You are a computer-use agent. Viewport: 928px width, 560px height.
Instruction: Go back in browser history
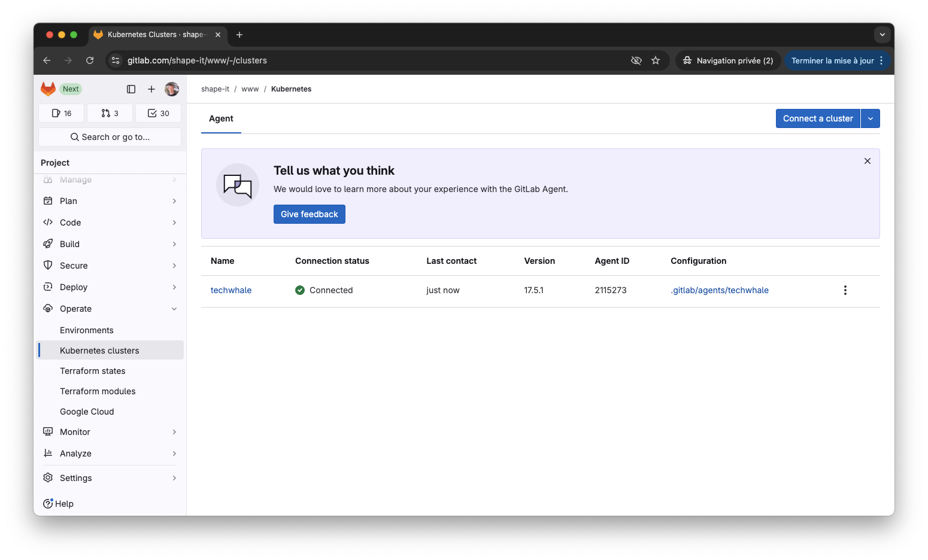[x=47, y=60]
